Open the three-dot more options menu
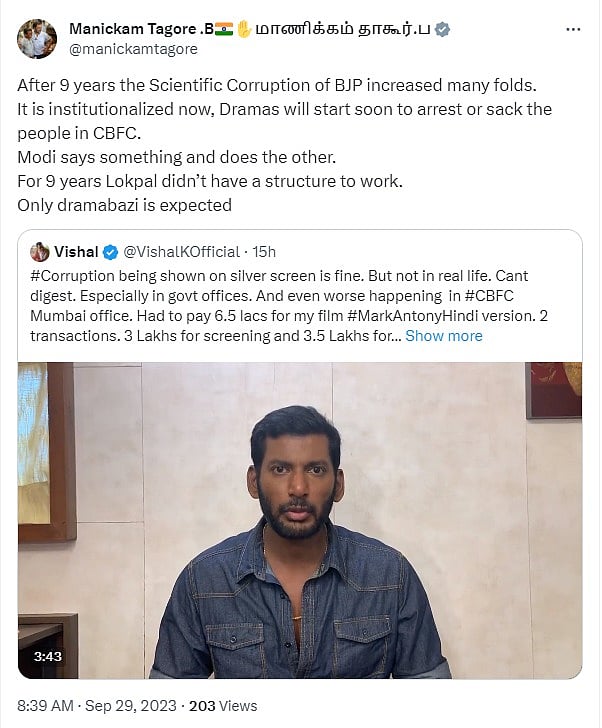The width and height of the screenshot is (602, 728). [573, 30]
